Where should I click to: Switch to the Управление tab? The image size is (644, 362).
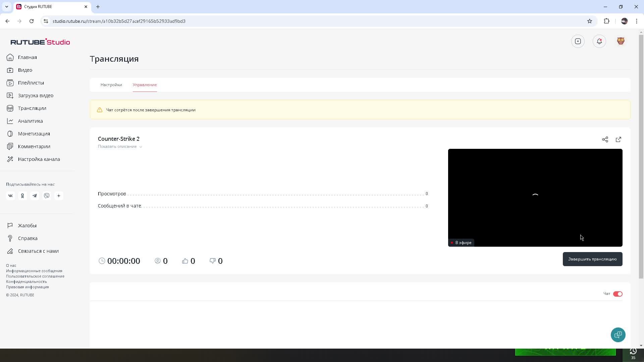coord(145,85)
